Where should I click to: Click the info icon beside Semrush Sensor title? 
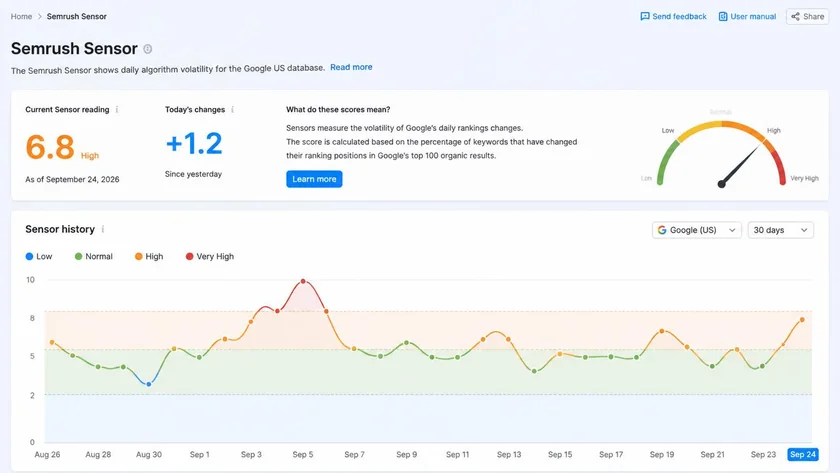(x=148, y=49)
